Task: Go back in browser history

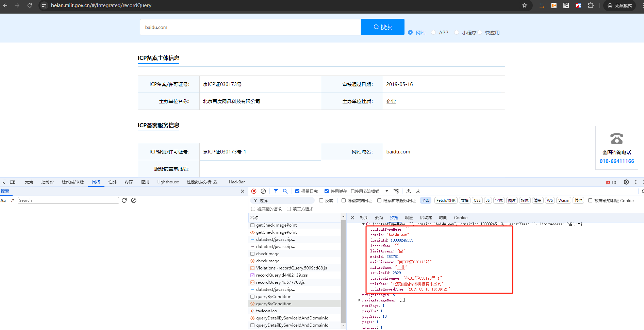Action: click(5, 5)
